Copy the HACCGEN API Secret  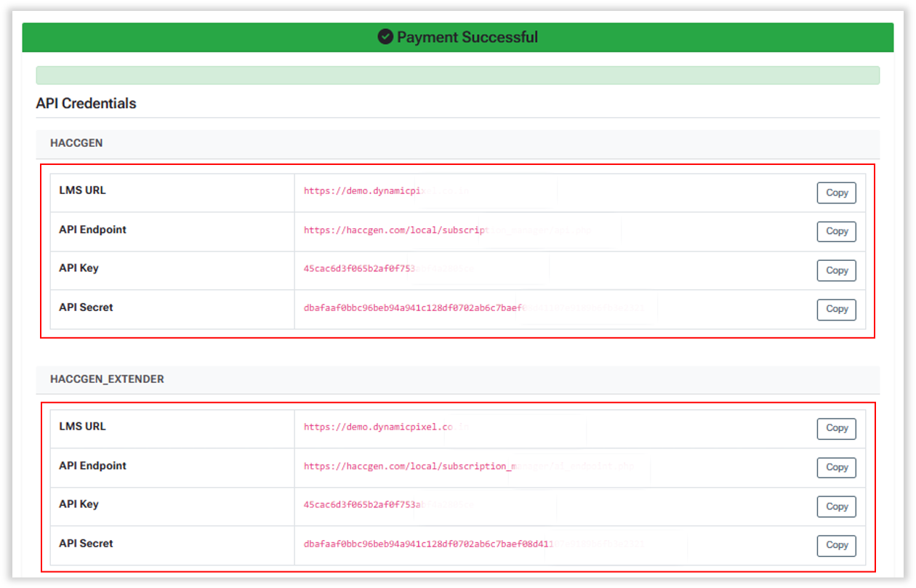837,309
